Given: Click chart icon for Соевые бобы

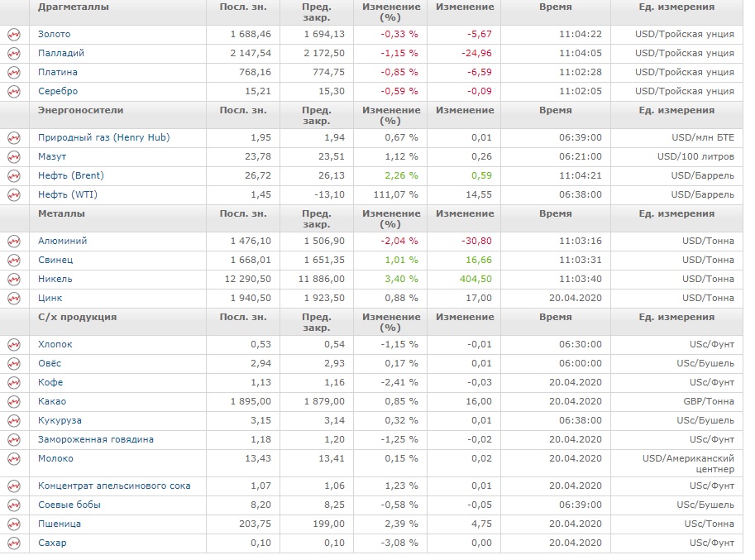Looking at the screenshot, I should (x=13, y=505).
